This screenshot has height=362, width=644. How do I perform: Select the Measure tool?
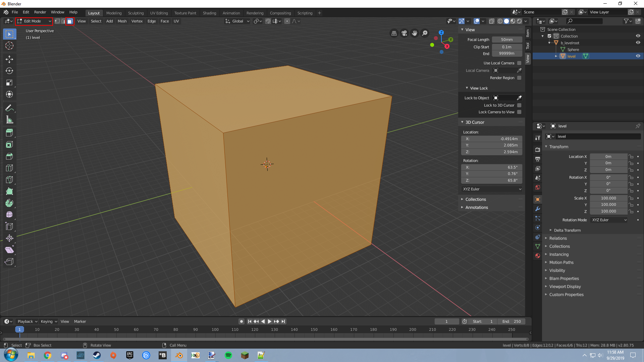(9, 120)
